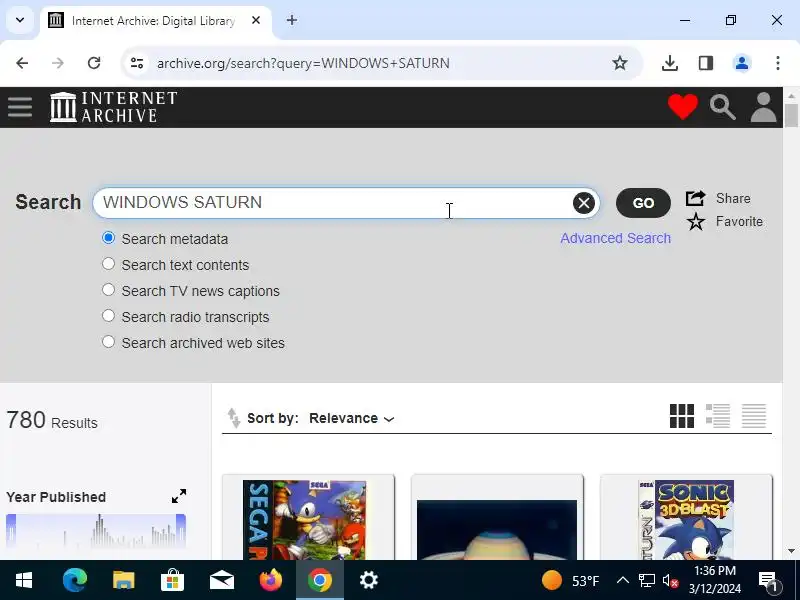Open the Sonic 3D Blast thumbnail

point(686,517)
